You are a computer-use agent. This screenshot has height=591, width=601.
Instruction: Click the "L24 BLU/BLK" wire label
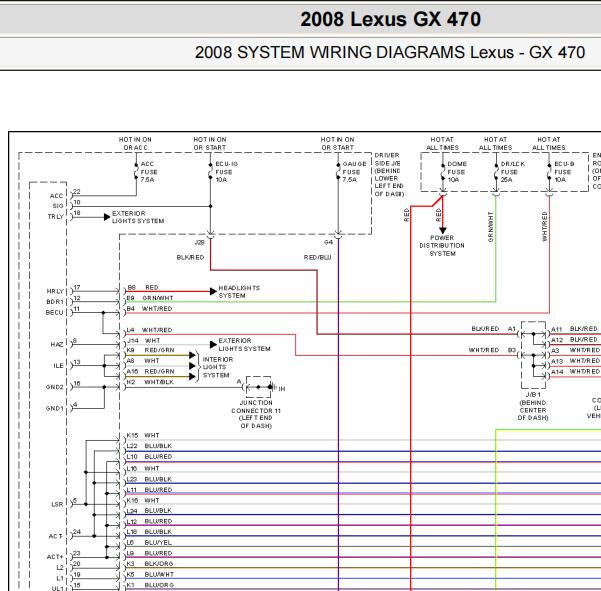coord(149,511)
